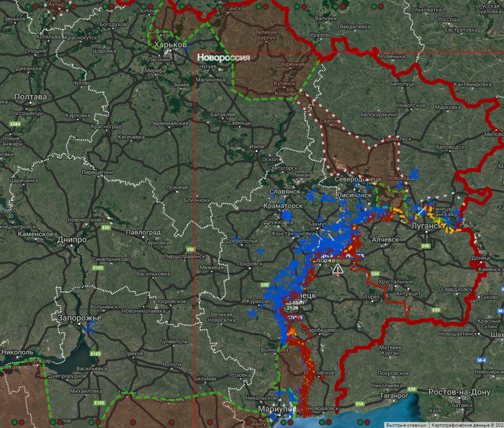The height and width of the screenshot is (428, 504).
Task: Select the Антрацит label
Action: tap(408, 293)
